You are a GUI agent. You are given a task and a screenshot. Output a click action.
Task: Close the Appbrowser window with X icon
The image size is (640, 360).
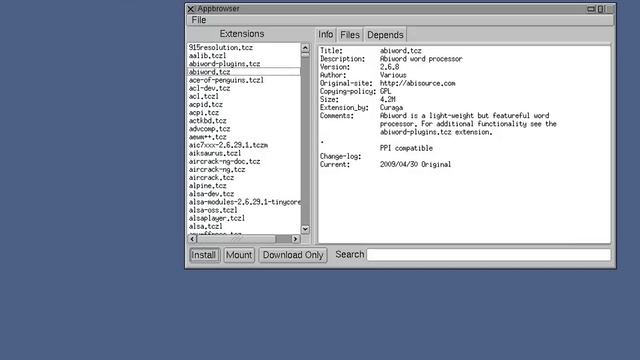191,9
